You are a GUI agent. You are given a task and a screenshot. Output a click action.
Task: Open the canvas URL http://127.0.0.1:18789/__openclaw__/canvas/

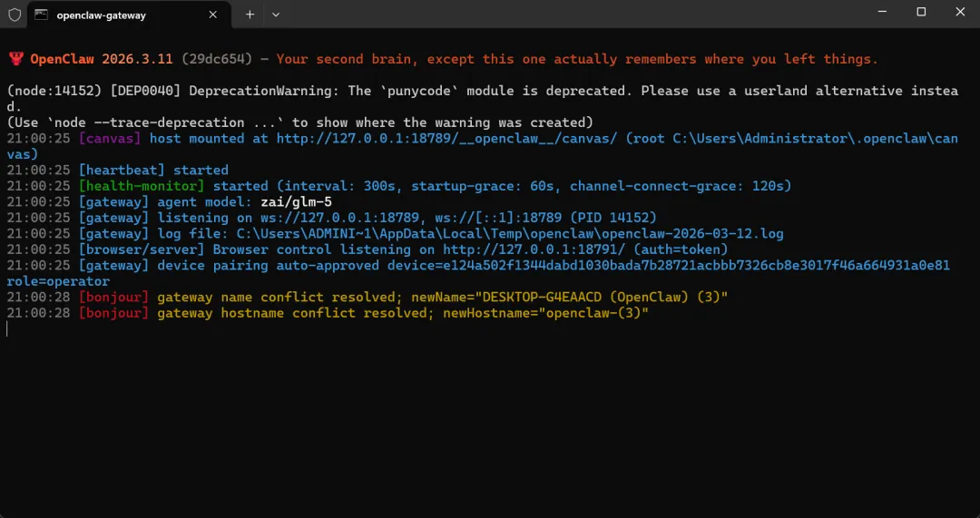[446, 138]
